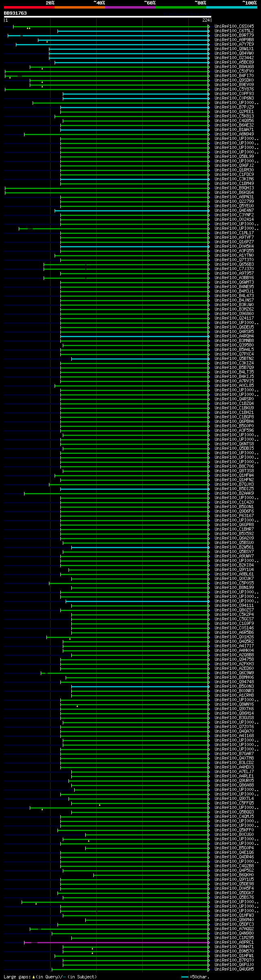Select the UniRef100_B7PJZ9 label

click(x=234, y=107)
